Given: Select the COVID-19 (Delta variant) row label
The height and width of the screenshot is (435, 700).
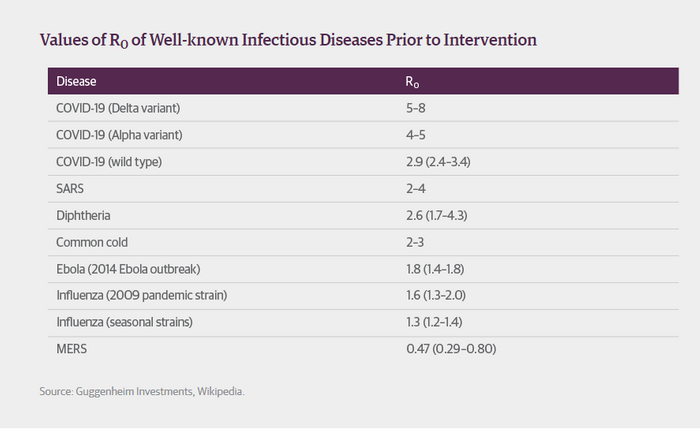Looking at the screenshot, I should pos(123,107).
